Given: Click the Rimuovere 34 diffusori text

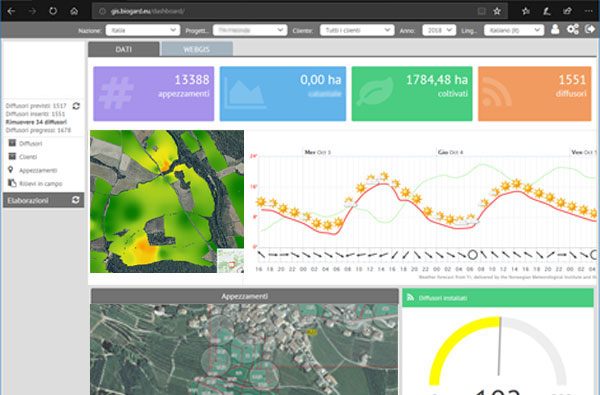Looking at the screenshot, I should 36,122.
